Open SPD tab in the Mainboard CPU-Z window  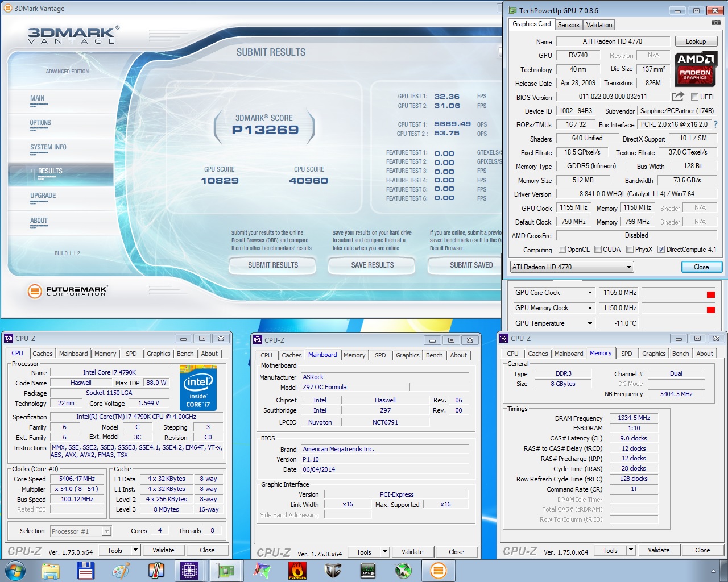[380, 355]
